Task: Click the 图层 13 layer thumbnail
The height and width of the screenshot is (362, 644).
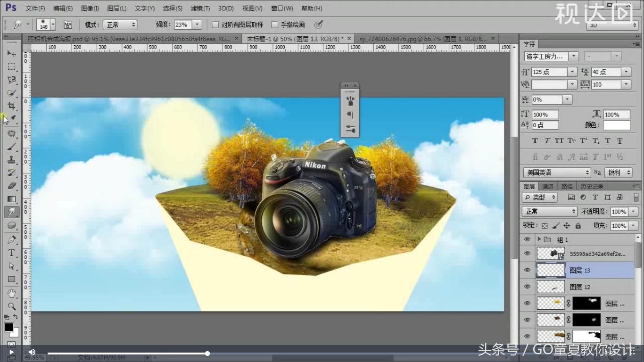Action: (551, 270)
